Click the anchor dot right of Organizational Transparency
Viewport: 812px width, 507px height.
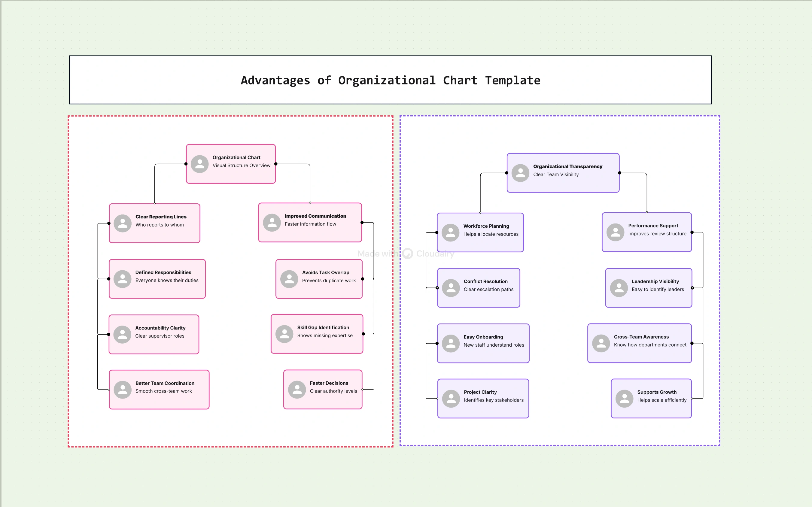pyautogui.click(x=619, y=173)
